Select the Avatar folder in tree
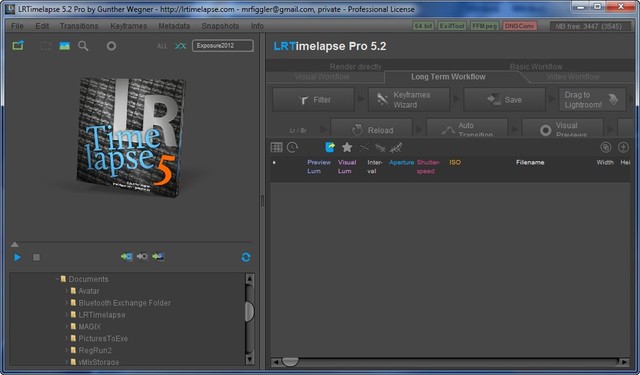This screenshot has height=375, width=640. click(x=89, y=291)
